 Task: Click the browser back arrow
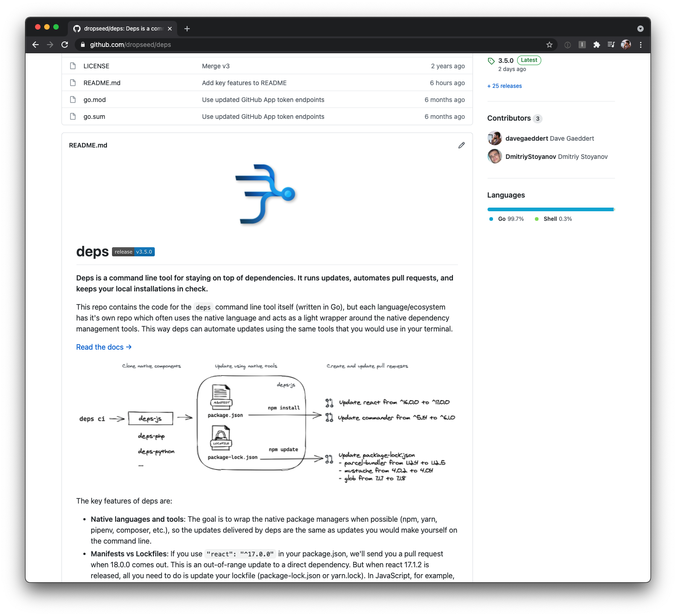pyautogui.click(x=36, y=45)
